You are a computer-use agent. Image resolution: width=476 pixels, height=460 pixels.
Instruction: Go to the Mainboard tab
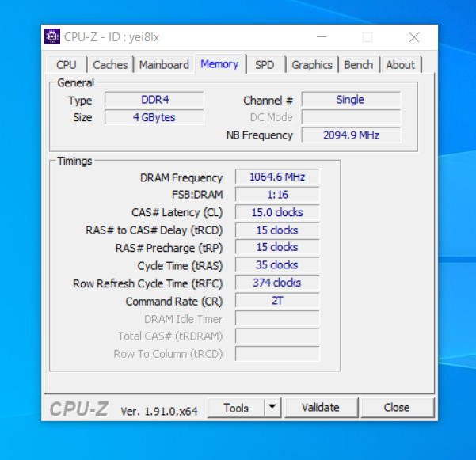click(x=164, y=65)
